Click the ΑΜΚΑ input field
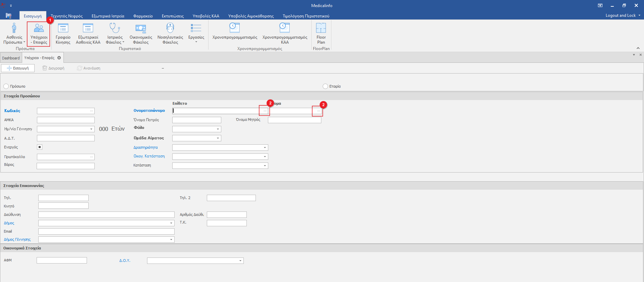644x282 pixels. [x=66, y=120]
